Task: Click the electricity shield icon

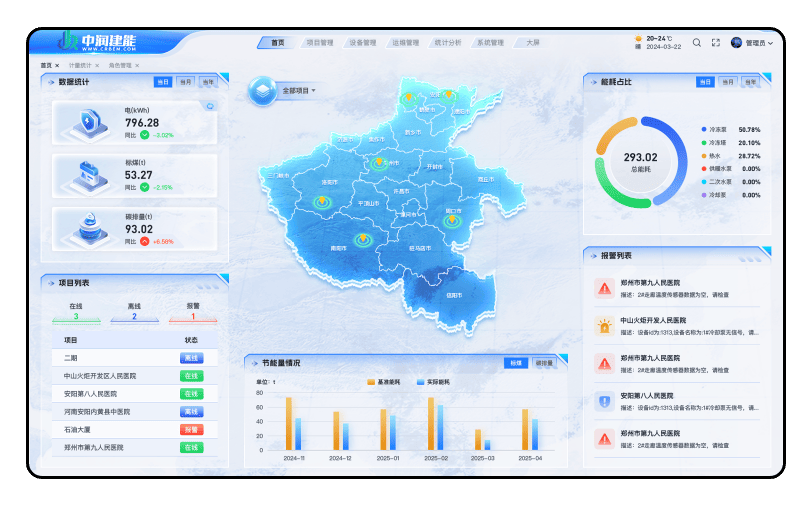Action: [x=89, y=123]
